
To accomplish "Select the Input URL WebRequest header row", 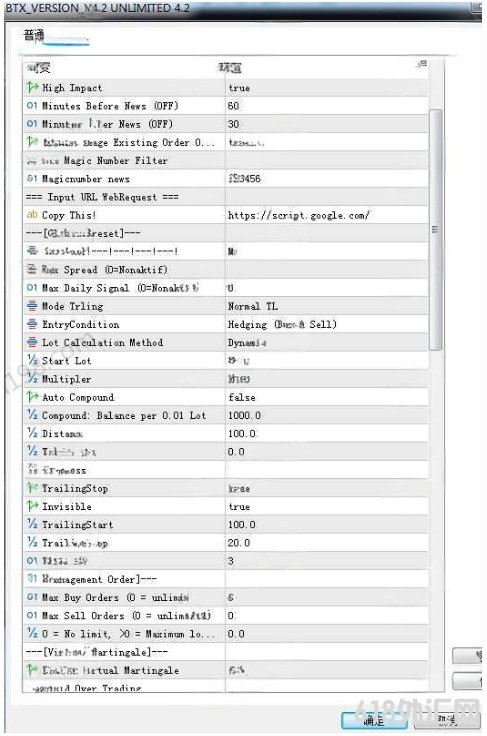I will [226, 197].
